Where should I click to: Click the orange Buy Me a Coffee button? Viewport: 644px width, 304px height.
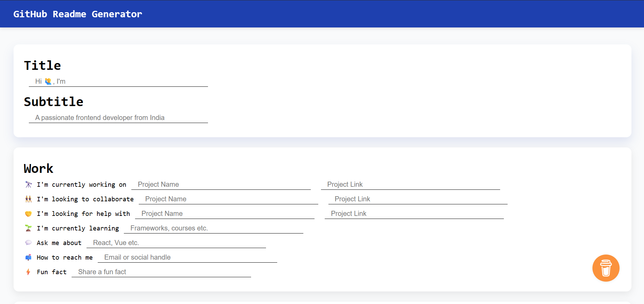tap(606, 268)
